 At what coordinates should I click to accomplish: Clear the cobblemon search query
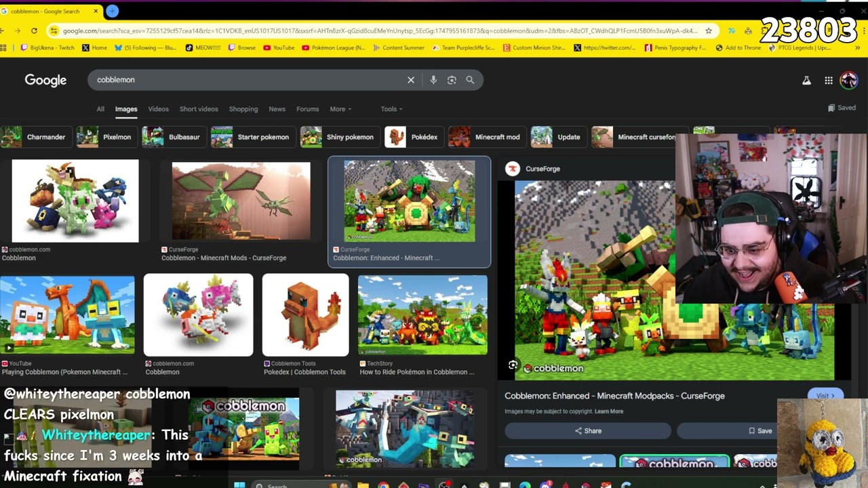point(411,80)
